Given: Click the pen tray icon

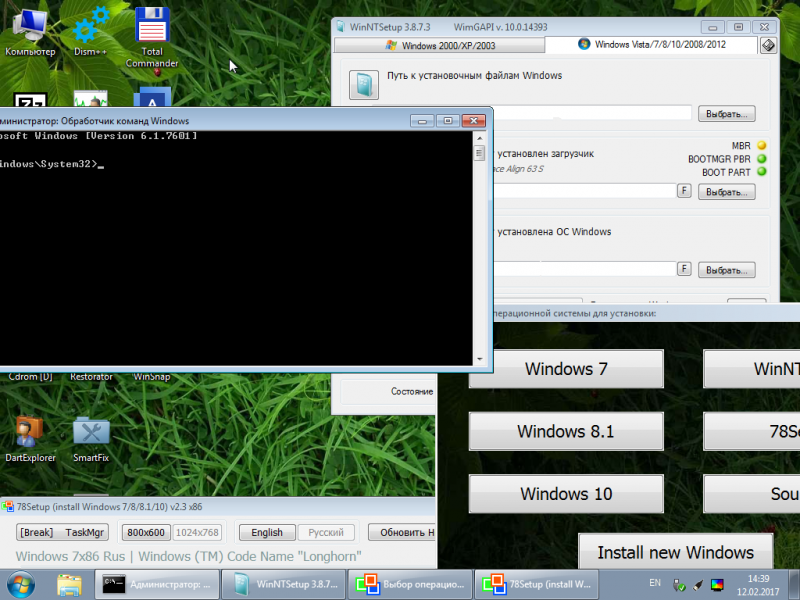Looking at the screenshot, I should coord(698,585).
